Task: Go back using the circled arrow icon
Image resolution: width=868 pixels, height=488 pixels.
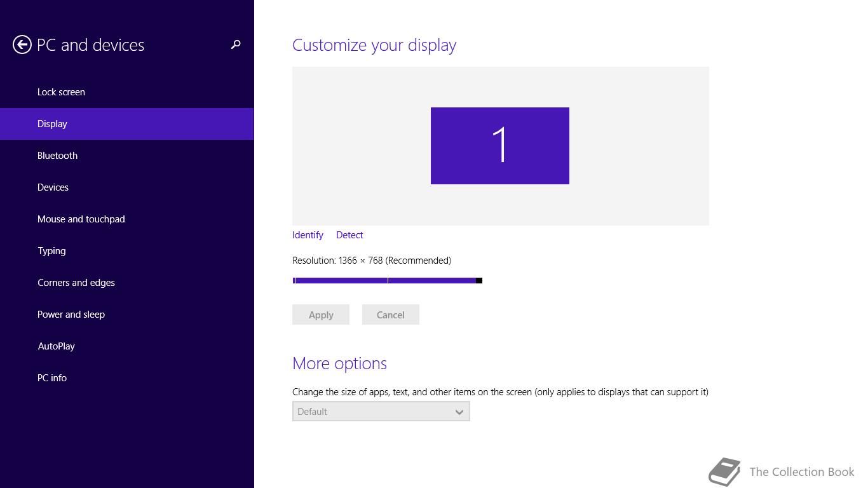Action: click(x=22, y=44)
